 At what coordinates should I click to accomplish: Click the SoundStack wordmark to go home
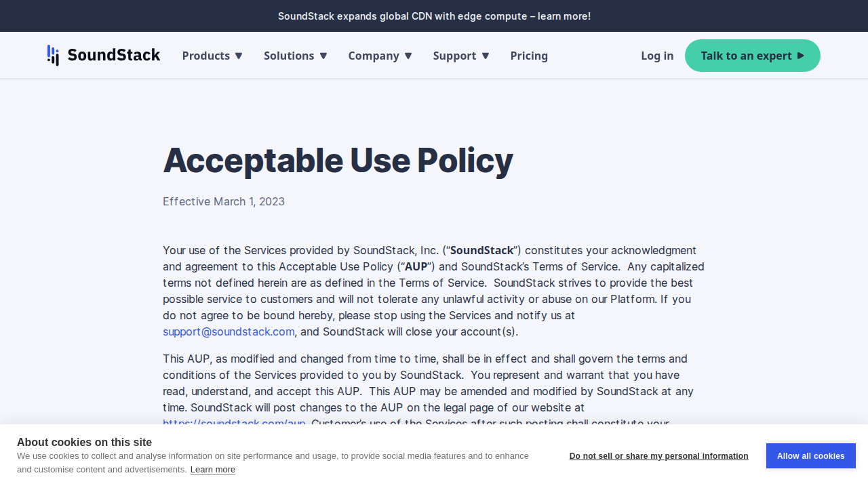pos(114,55)
